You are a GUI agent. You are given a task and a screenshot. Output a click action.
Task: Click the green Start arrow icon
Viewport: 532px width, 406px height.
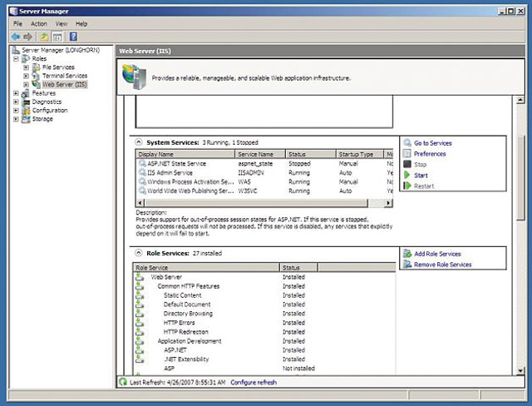click(x=407, y=176)
